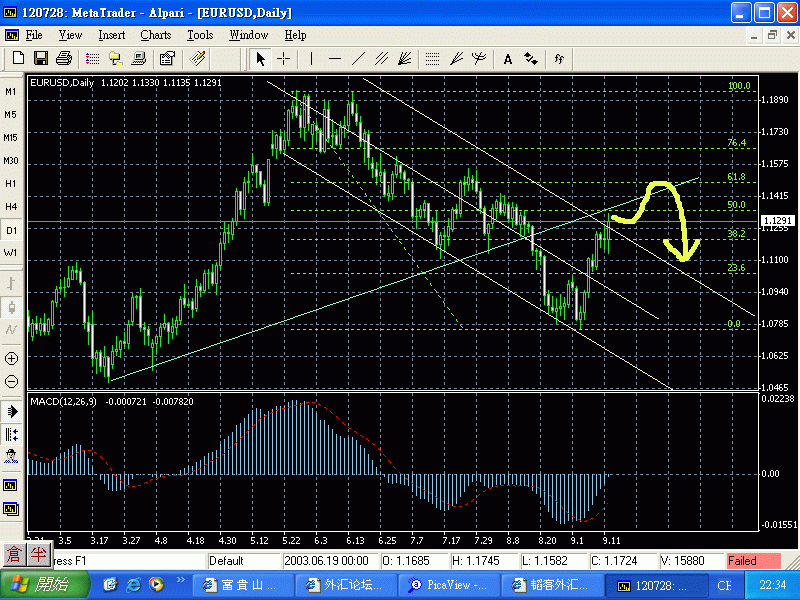Click the EURUSD,Daily chart title text
Screen dimensions: 800x600
(62, 83)
